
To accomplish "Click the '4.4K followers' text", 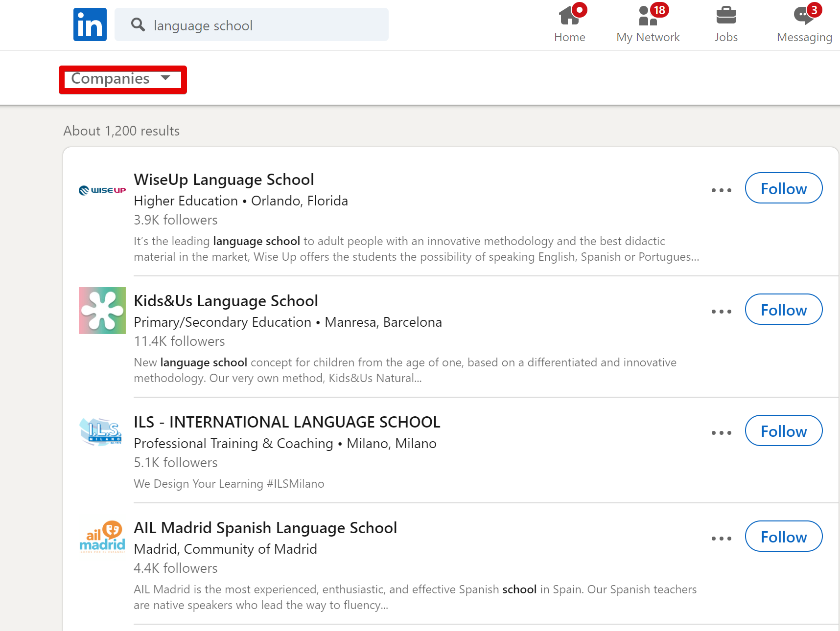I will [176, 568].
